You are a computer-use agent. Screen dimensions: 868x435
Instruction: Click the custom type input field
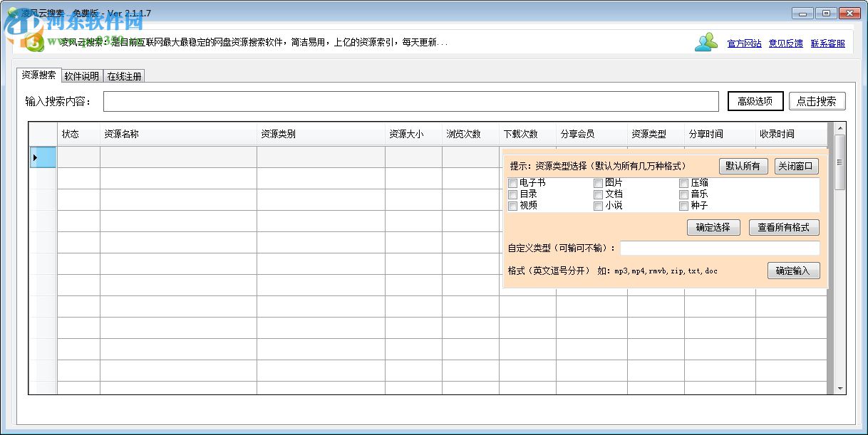(x=720, y=248)
